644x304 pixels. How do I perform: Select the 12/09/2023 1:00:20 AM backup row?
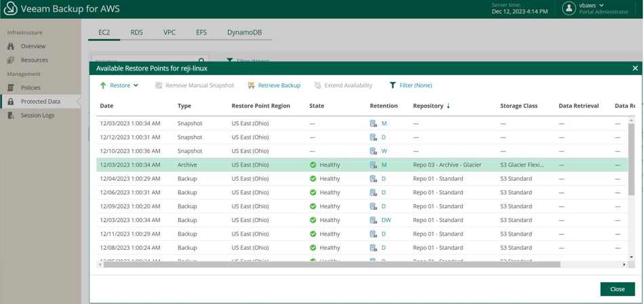coord(362,207)
